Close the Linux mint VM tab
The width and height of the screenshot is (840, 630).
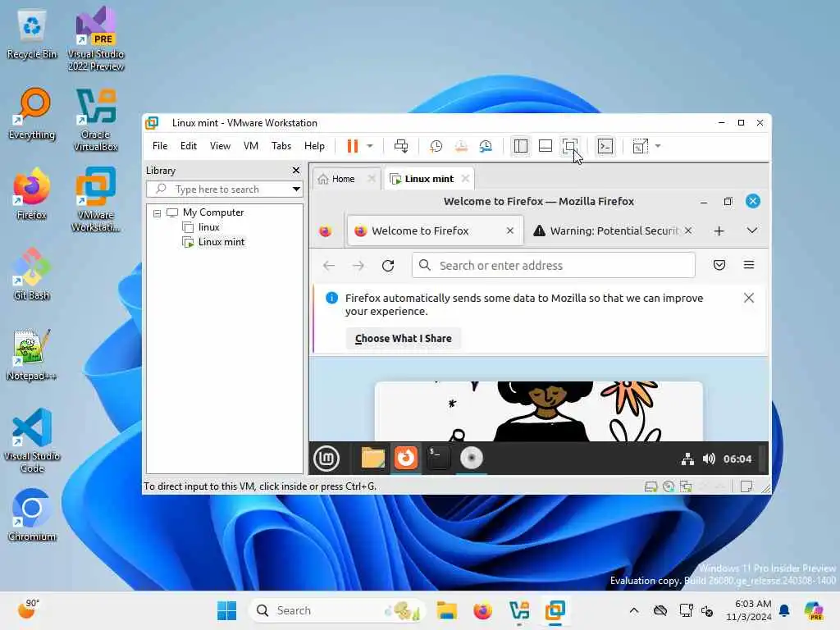tap(466, 178)
